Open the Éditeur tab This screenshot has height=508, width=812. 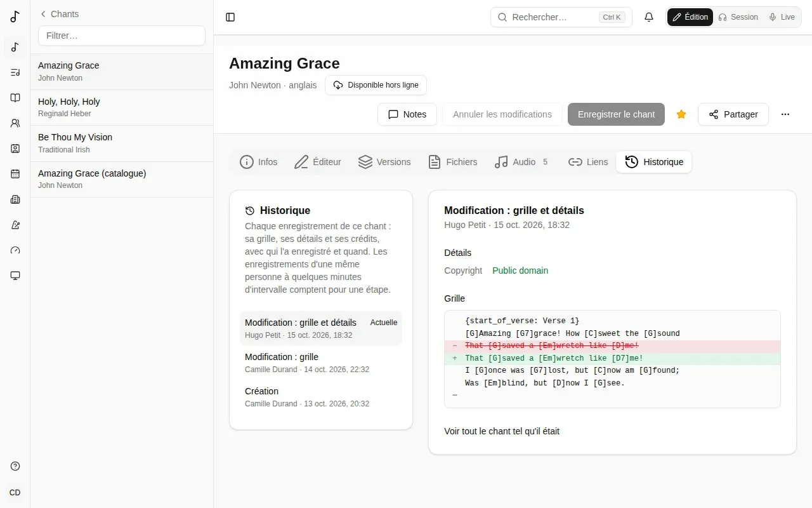318,162
